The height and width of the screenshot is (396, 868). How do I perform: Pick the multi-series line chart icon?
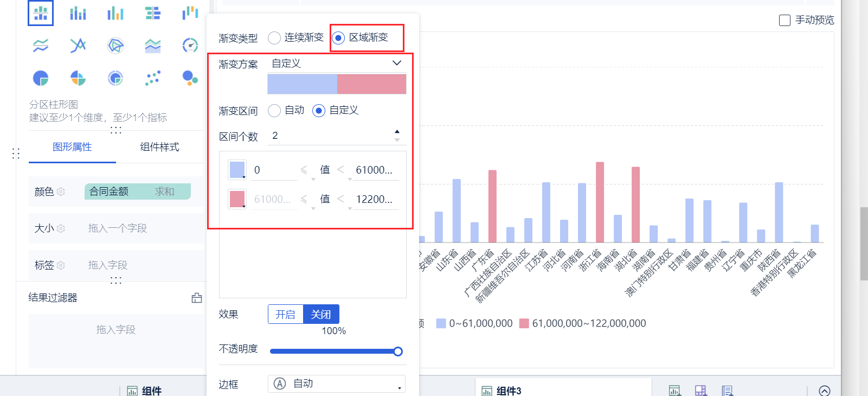tap(78, 46)
